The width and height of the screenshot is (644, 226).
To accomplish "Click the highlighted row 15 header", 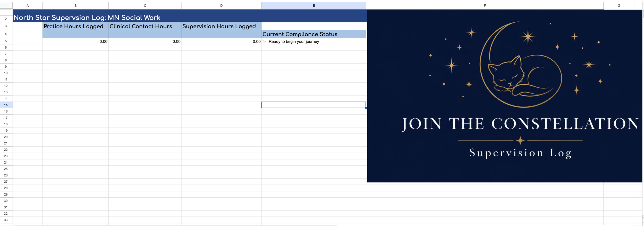I will click(x=6, y=105).
